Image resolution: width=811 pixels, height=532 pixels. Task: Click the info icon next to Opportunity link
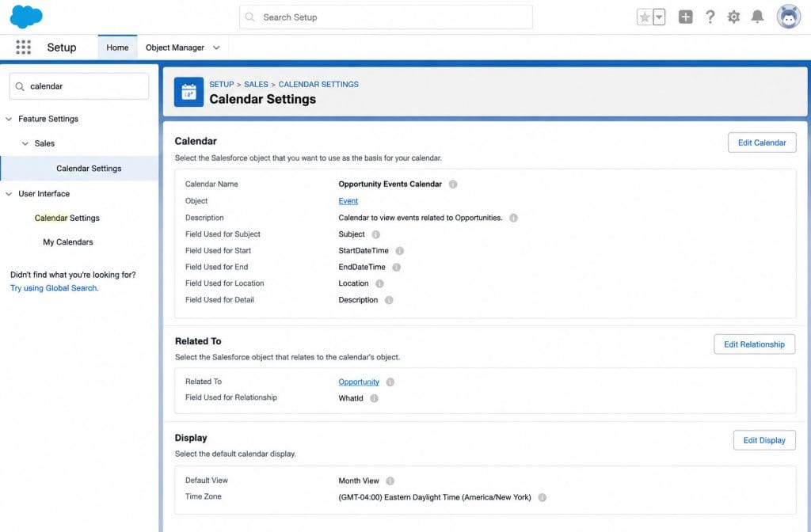tap(390, 382)
